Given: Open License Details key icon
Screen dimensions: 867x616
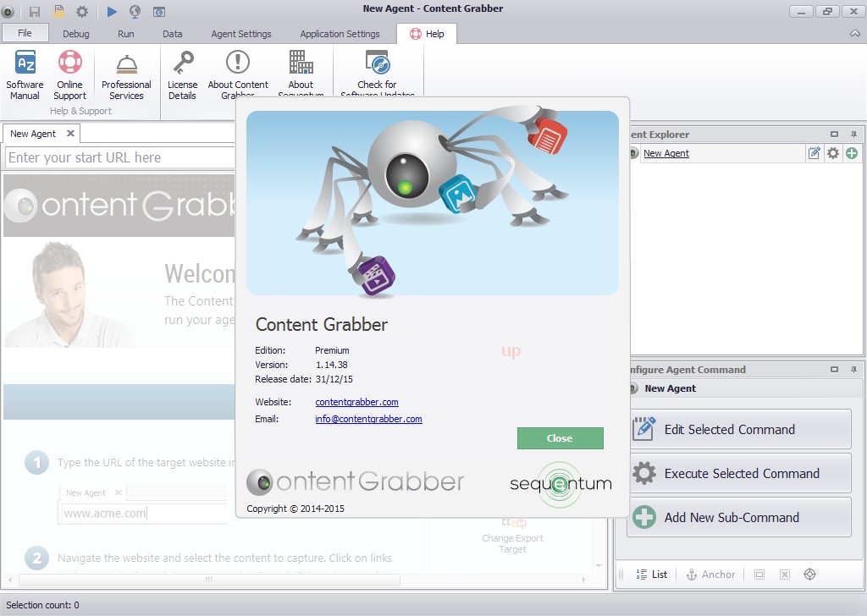Looking at the screenshot, I should (182, 63).
